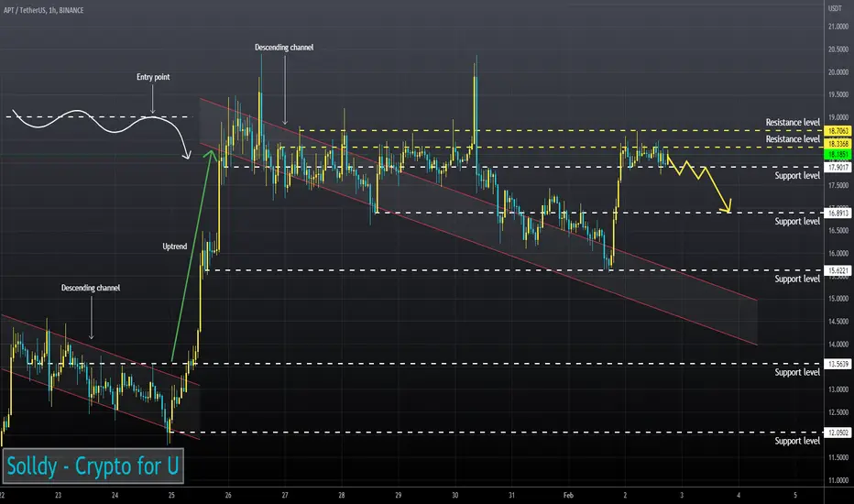Click date 2 on the time axis
The image size is (854, 504).
tap(625, 495)
